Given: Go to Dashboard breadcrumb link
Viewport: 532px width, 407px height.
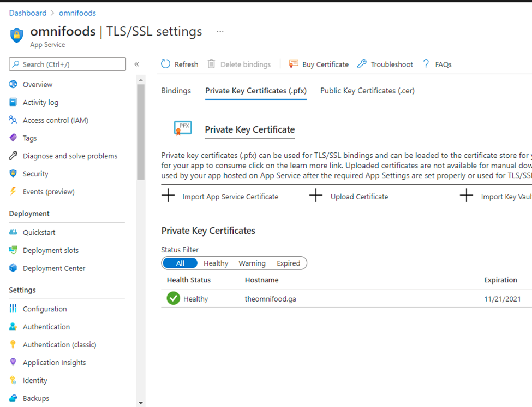Looking at the screenshot, I should [28, 13].
